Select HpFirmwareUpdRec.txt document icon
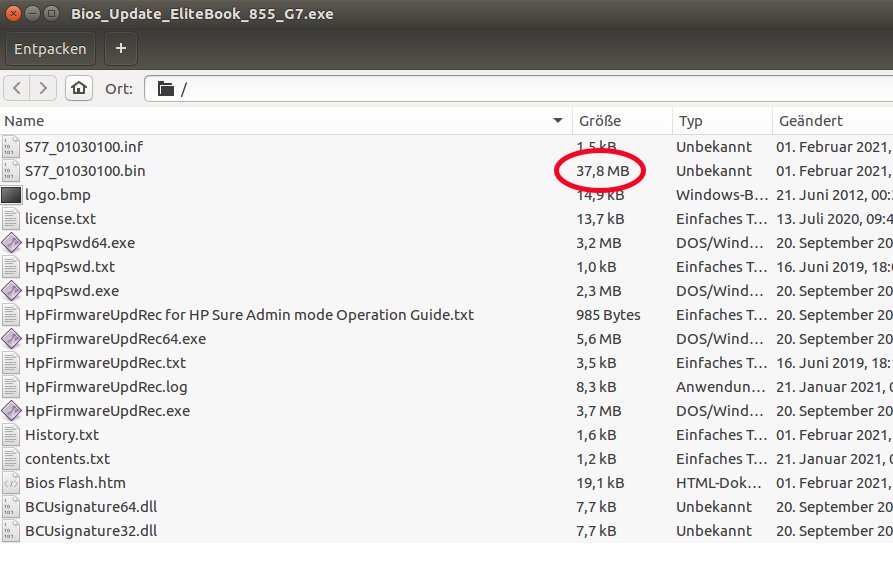The height and width of the screenshot is (586, 893). tap(10, 363)
